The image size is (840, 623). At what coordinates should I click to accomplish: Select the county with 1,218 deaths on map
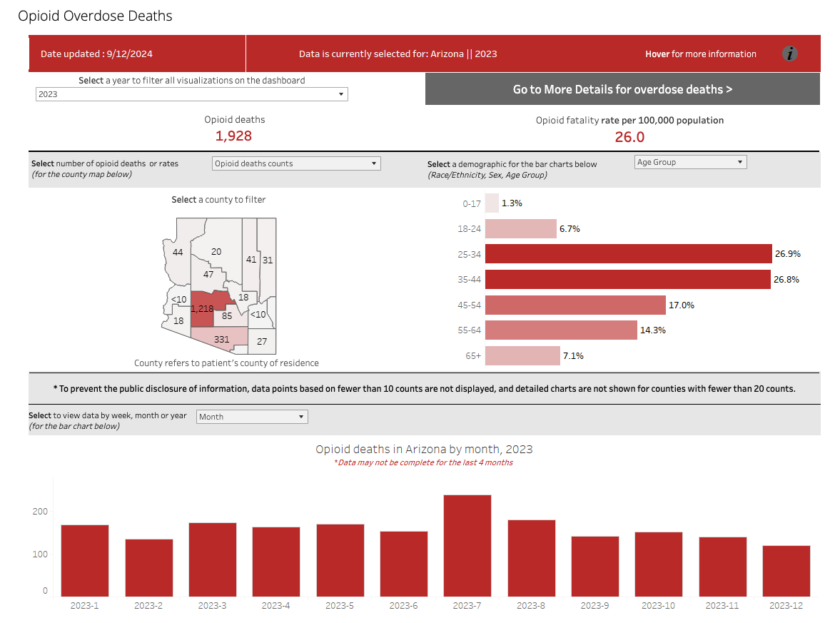(x=202, y=314)
